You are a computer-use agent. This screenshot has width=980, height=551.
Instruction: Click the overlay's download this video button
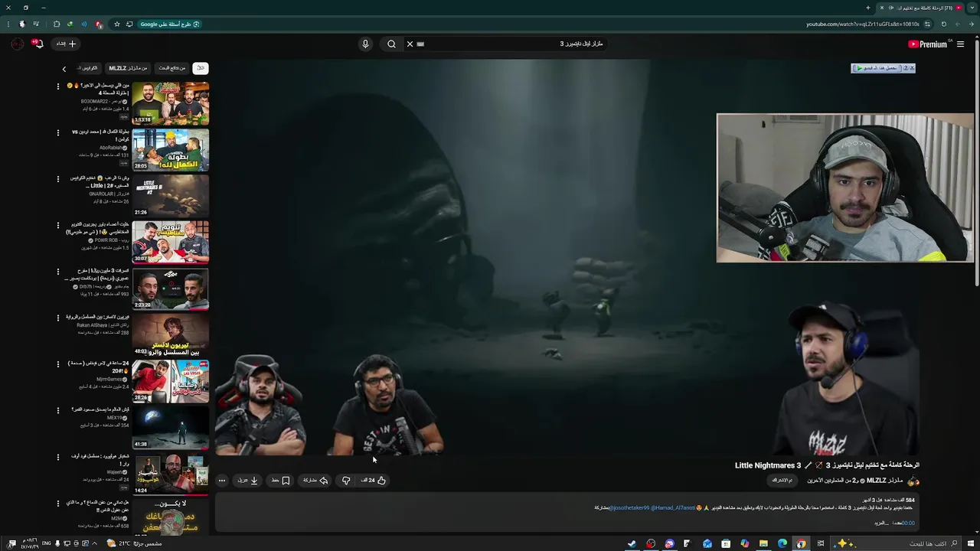point(876,68)
